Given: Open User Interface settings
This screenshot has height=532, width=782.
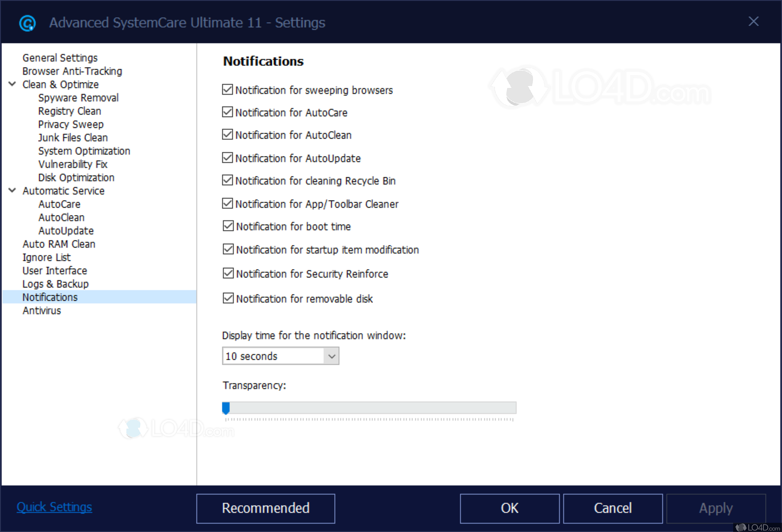Looking at the screenshot, I should click(55, 271).
